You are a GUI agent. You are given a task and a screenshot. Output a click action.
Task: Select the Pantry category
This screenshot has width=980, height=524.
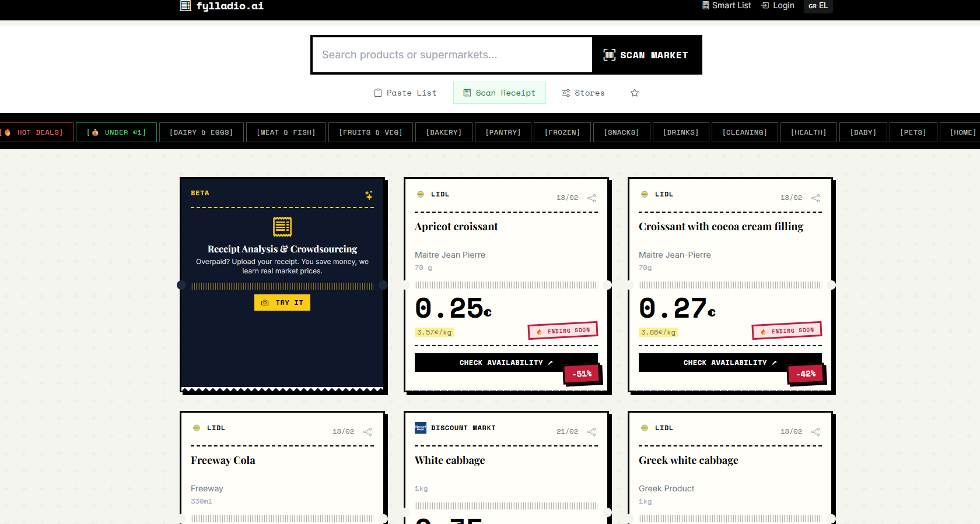[x=503, y=132]
